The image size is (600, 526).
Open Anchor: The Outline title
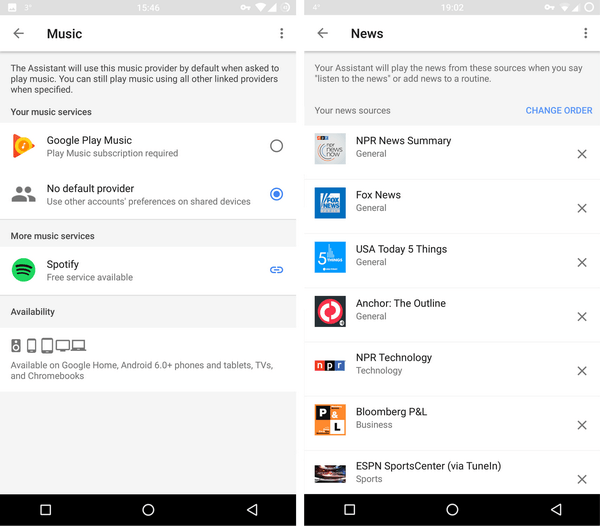point(401,303)
